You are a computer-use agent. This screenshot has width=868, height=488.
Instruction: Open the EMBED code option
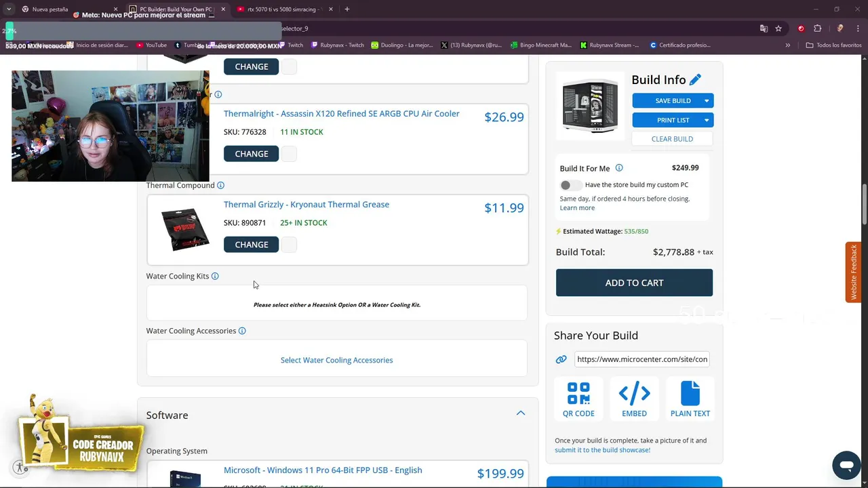click(x=634, y=399)
